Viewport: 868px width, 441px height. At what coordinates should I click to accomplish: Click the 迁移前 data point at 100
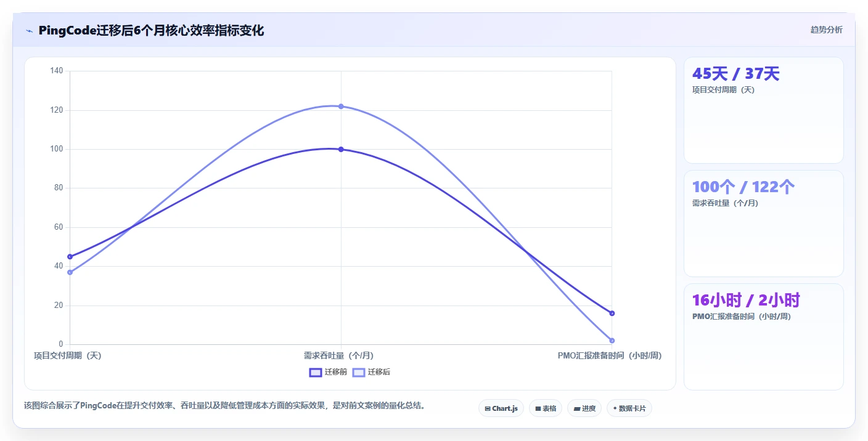[341, 149]
